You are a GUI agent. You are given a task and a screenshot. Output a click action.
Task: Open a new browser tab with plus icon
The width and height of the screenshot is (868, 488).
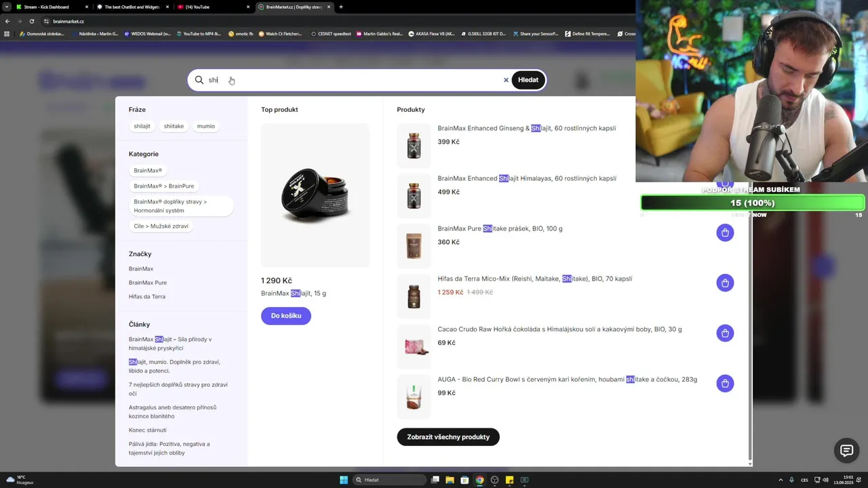(x=340, y=7)
